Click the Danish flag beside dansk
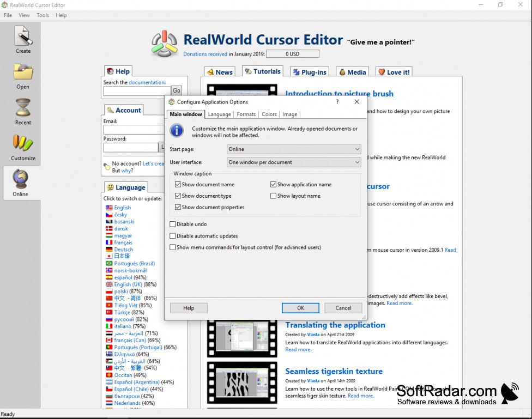532x419 pixels. [x=109, y=228]
